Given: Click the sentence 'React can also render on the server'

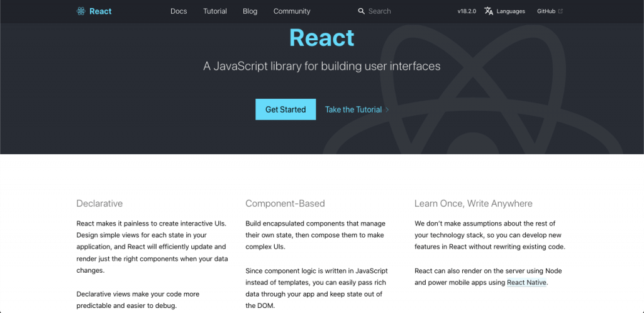Looking at the screenshot, I should (x=488, y=277).
